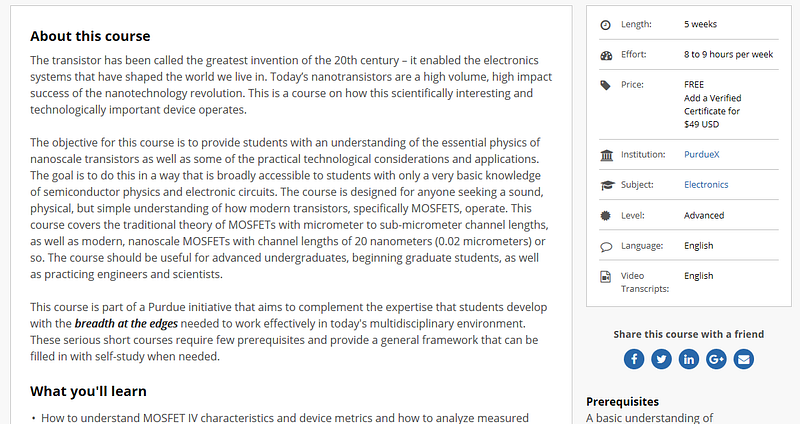
Task: Click the About this course heading
Action: [x=90, y=36]
